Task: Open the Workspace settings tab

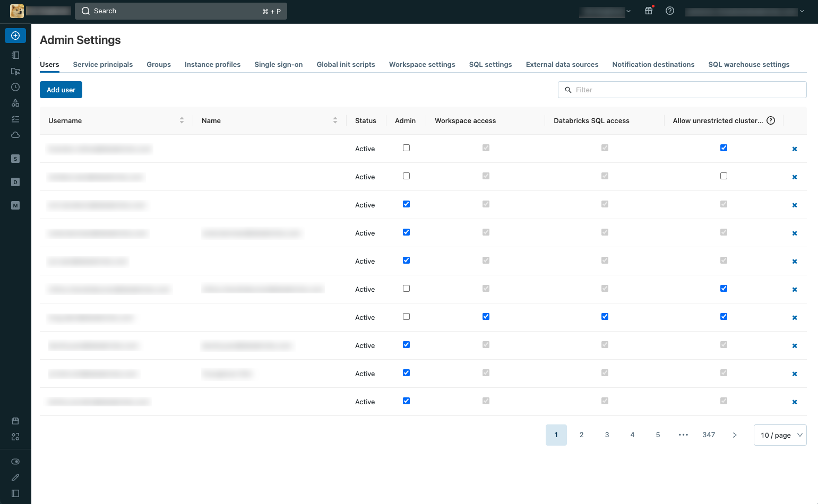Action: tap(421, 64)
